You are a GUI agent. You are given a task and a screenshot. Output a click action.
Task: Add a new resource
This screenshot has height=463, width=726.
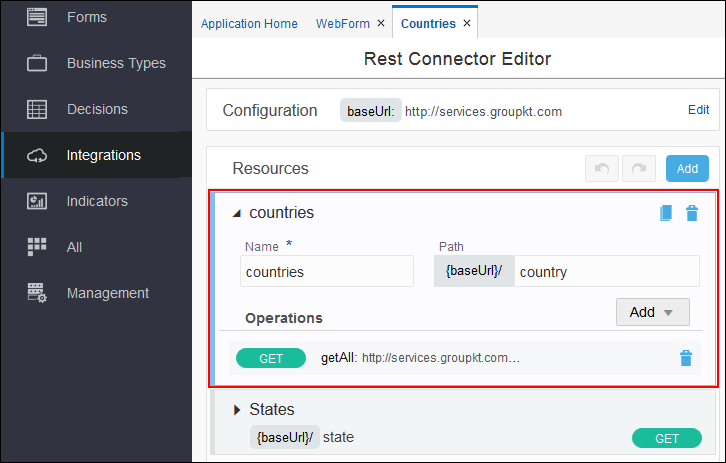(687, 169)
